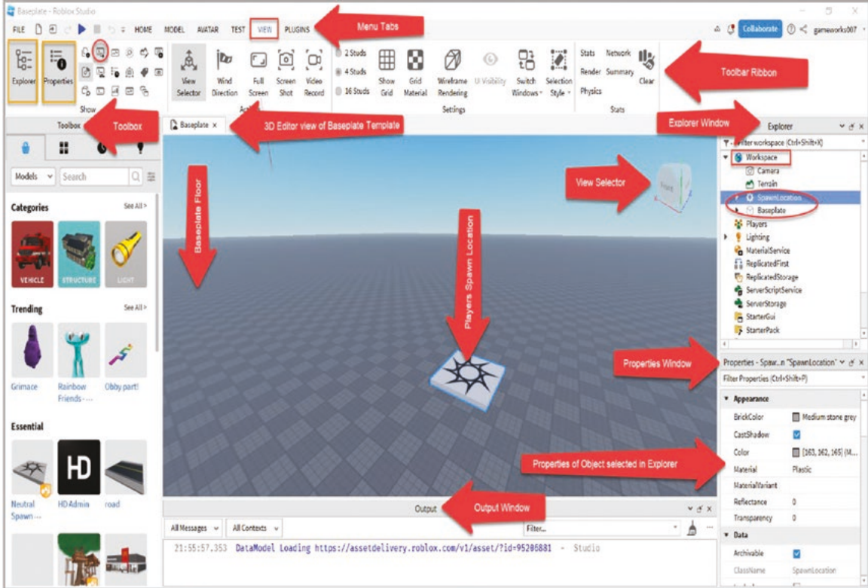Open the Stats view
Viewport: 868px width, 588px height.
[588, 53]
